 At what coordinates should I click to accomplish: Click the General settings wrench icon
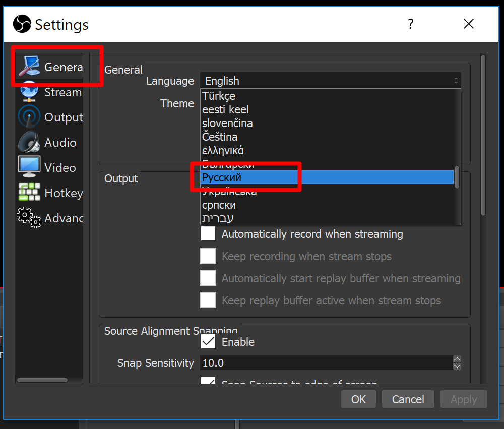click(x=29, y=67)
